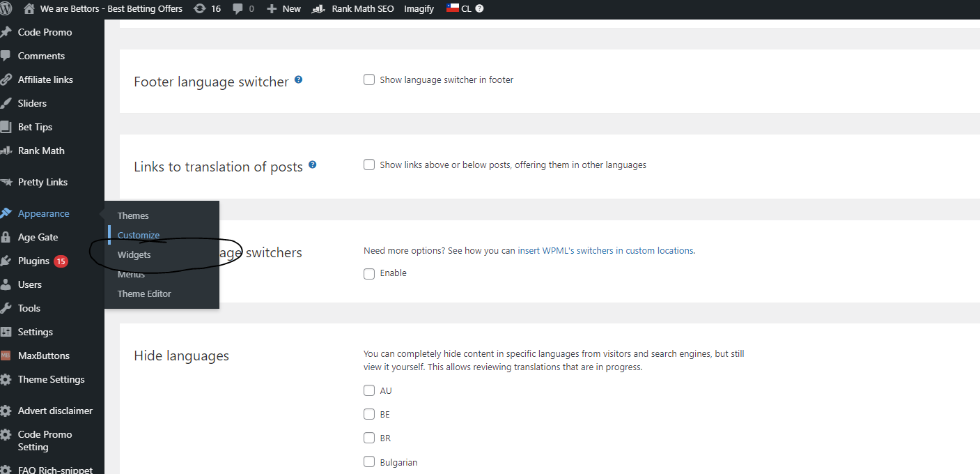Select Widgets from Appearance submenu
The height and width of the screenshot is (474, 980).
click(x=134, y=254)
